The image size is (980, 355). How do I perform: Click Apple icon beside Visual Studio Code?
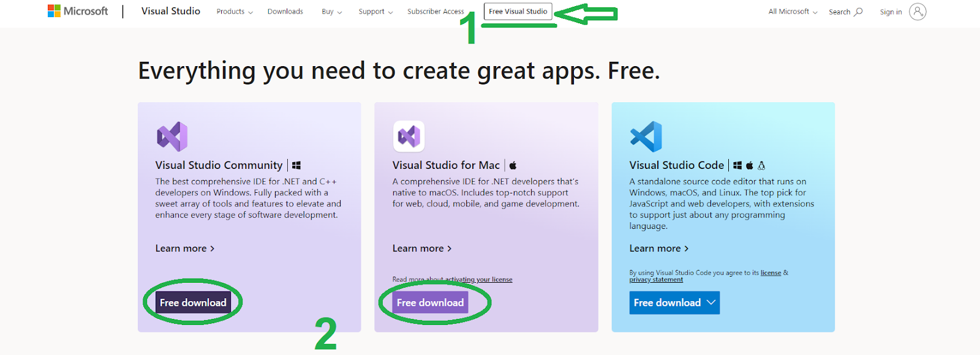[750, 165]
